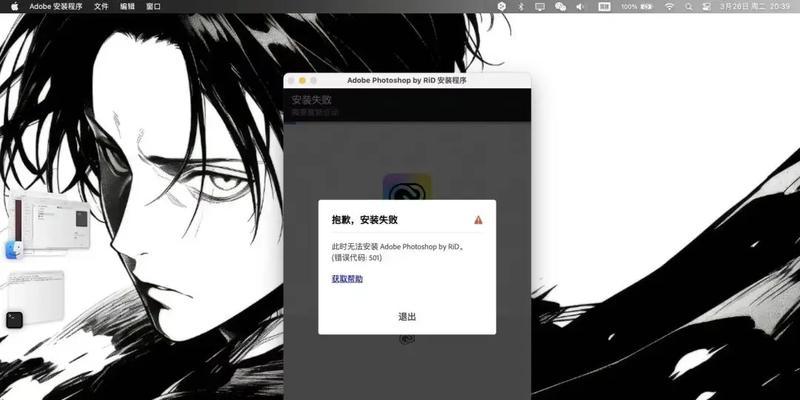Click the 退出 button in the error dialog
The image size is (800, 400).
point(407,317)
